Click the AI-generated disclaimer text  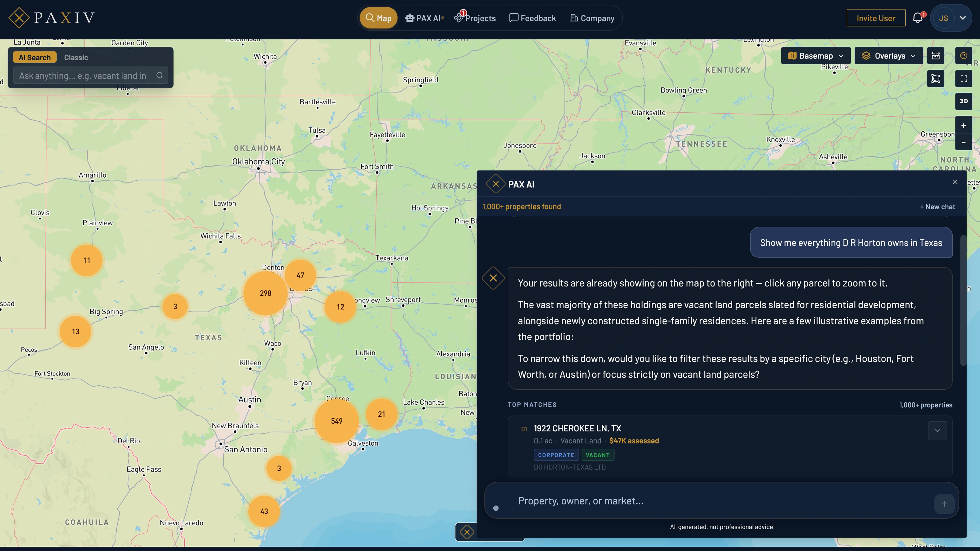pos(721,527)
